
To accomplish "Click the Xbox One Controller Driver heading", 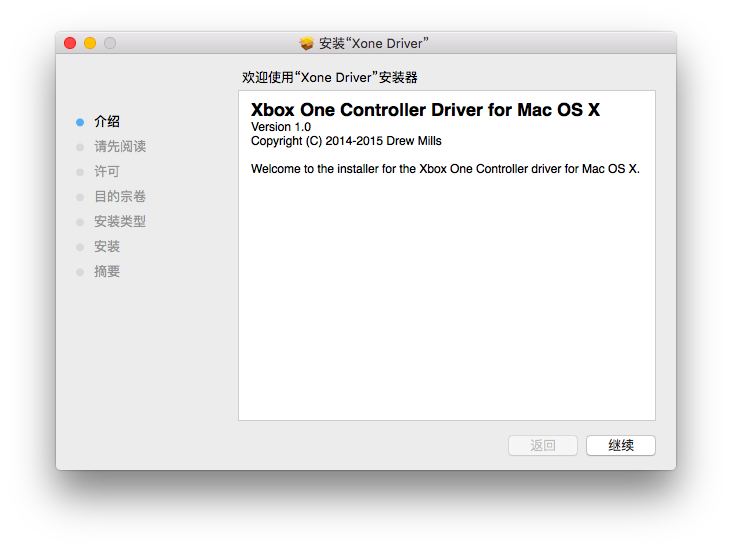I will [425, 110].
